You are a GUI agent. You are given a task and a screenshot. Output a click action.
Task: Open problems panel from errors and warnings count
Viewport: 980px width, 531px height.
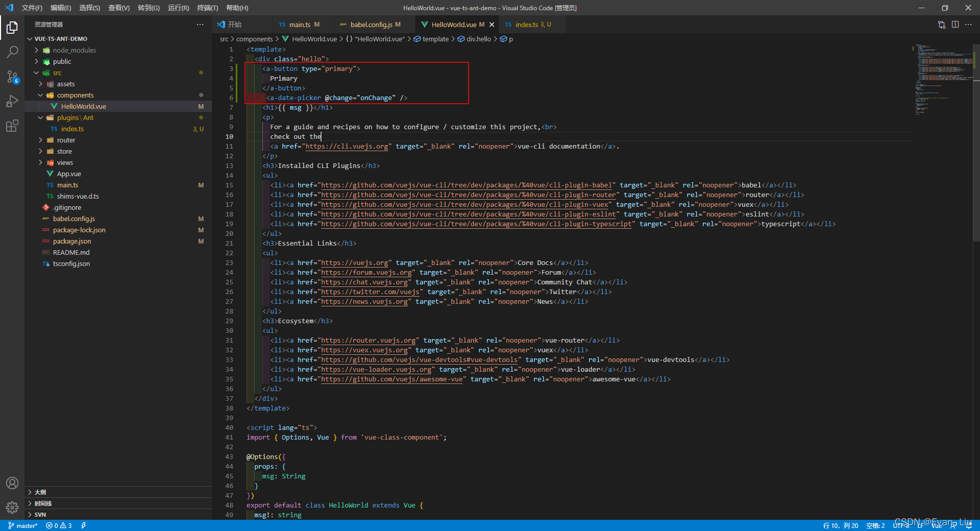pos(59,525)
